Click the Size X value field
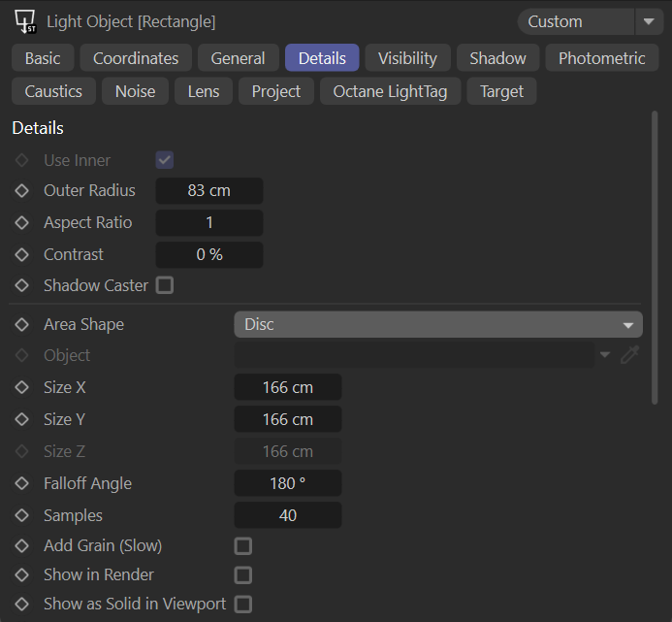The height and width of the screenshot is (622, 672). 288,388
